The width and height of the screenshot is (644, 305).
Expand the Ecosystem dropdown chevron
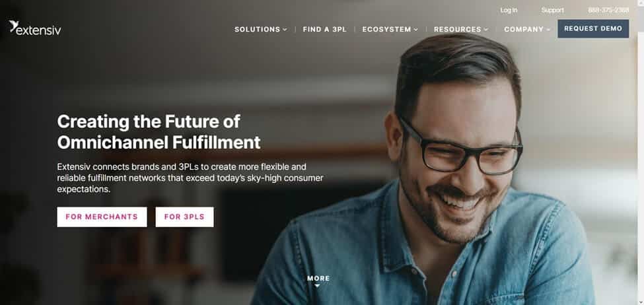pos(415,30)
